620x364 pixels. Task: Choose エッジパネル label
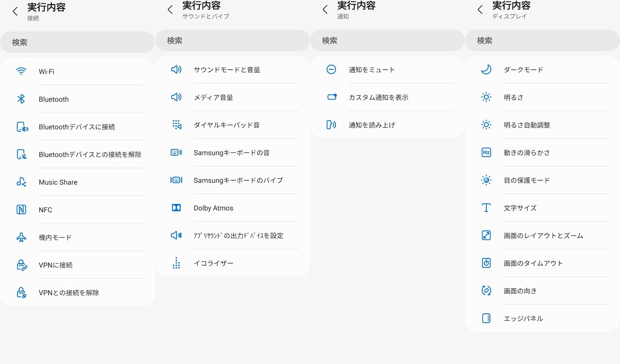click(x=524, y=319)
